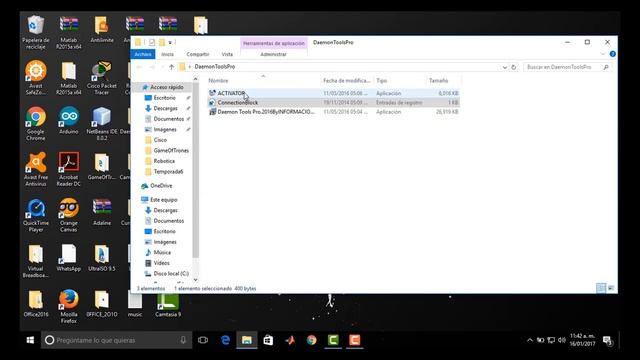Screen dimensions: 640x360
Task: Expand the Explorer ribbon chevron
Action: 603,54
